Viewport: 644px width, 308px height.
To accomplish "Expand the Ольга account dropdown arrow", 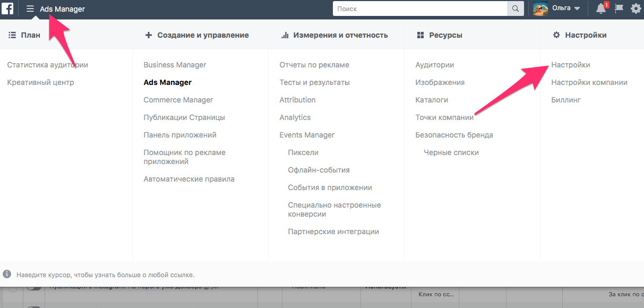I will 577,8.
